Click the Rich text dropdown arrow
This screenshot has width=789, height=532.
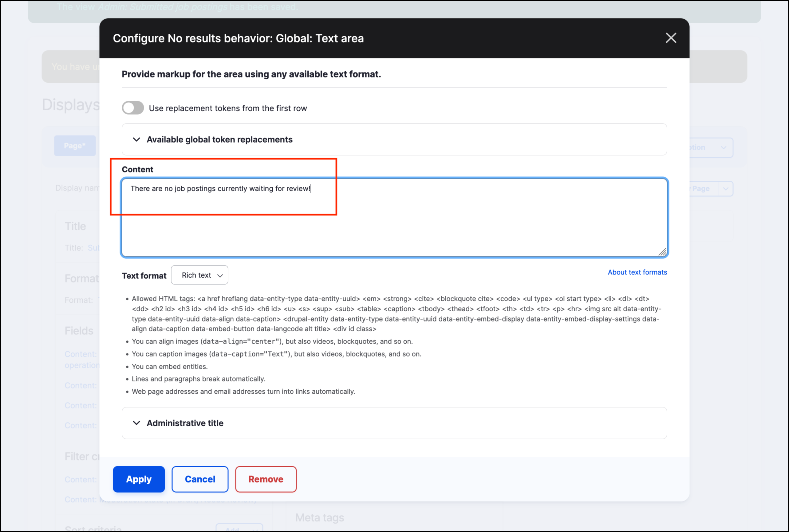pos(220,275)
